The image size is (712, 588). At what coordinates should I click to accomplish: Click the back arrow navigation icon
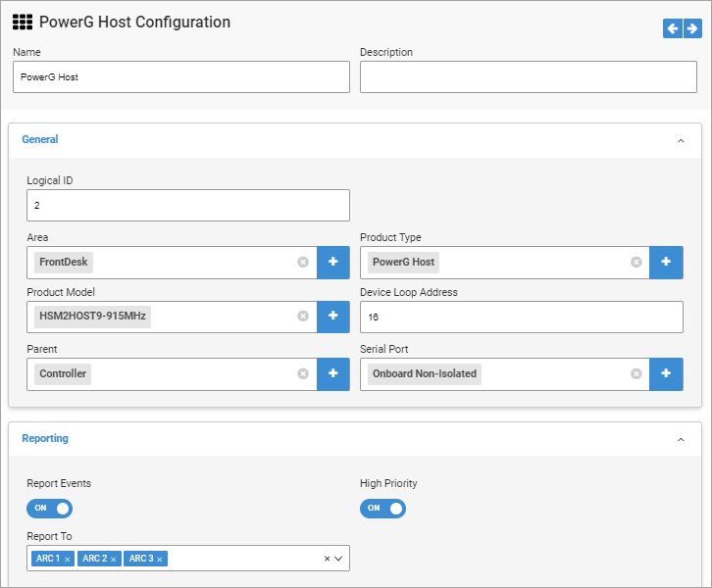673,29
